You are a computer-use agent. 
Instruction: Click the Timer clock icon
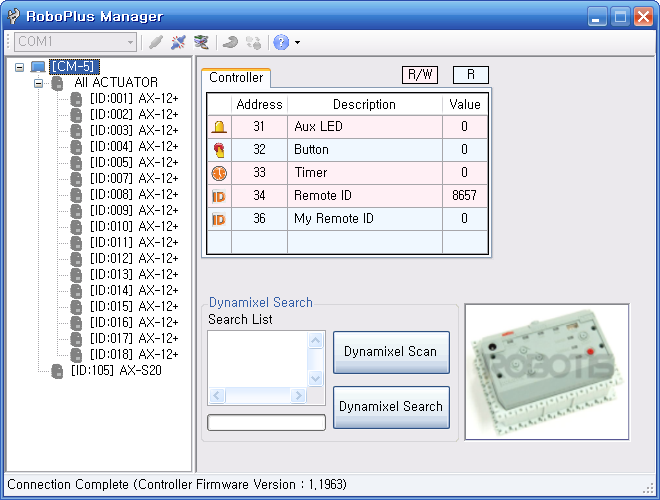pos(219,173)
